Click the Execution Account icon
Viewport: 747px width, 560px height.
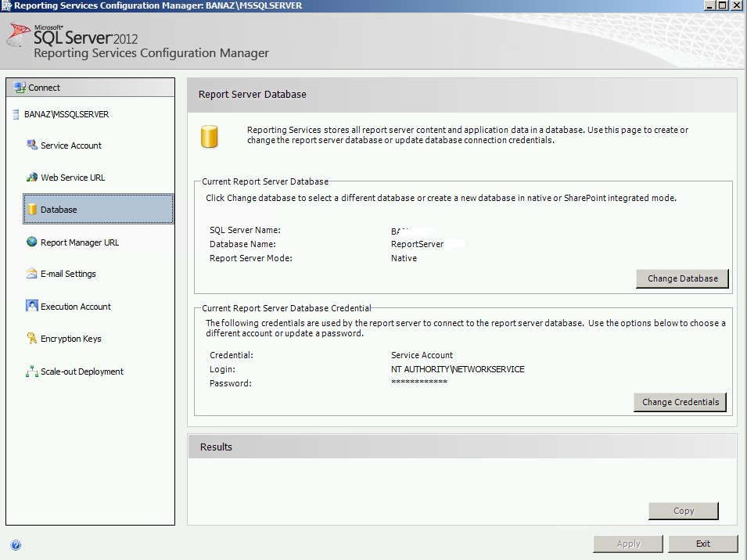point(32,306)
